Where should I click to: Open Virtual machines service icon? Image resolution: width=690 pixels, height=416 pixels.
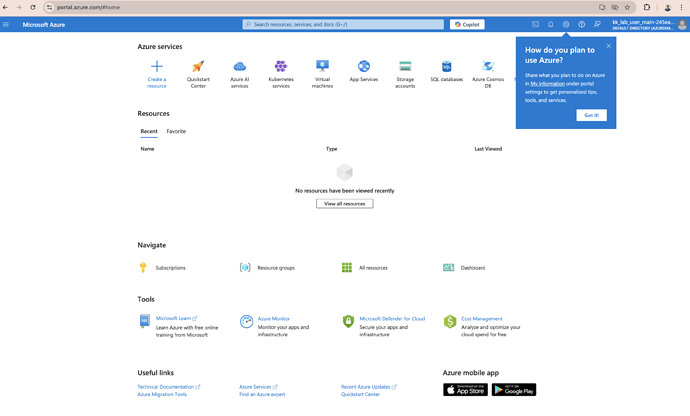[x=322, y=66]
